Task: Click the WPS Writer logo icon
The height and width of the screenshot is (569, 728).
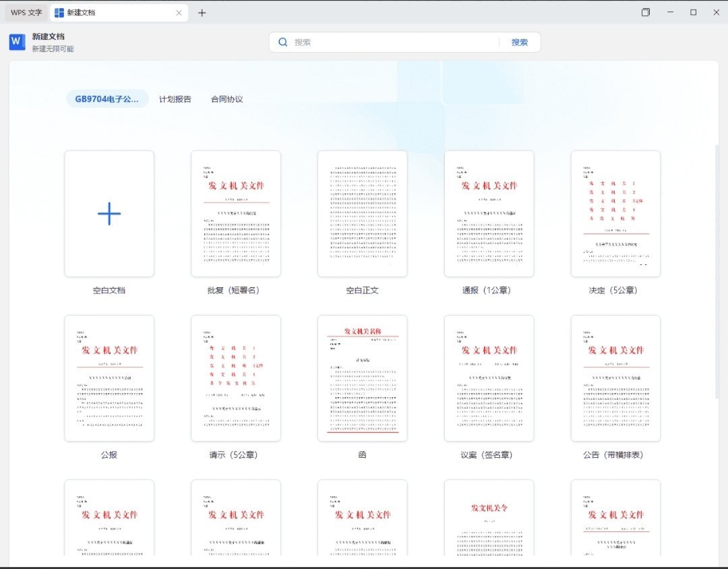Action: [x=17, y=42]
